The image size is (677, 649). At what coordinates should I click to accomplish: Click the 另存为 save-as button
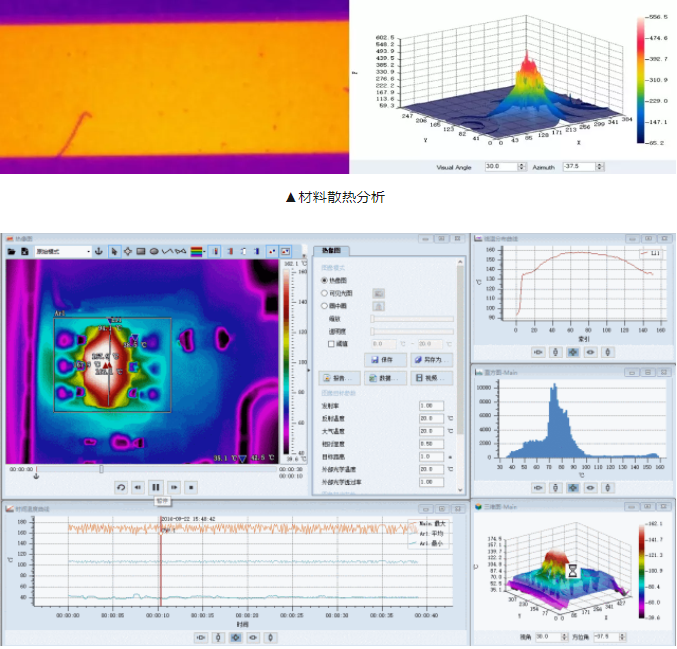(432, 359)
